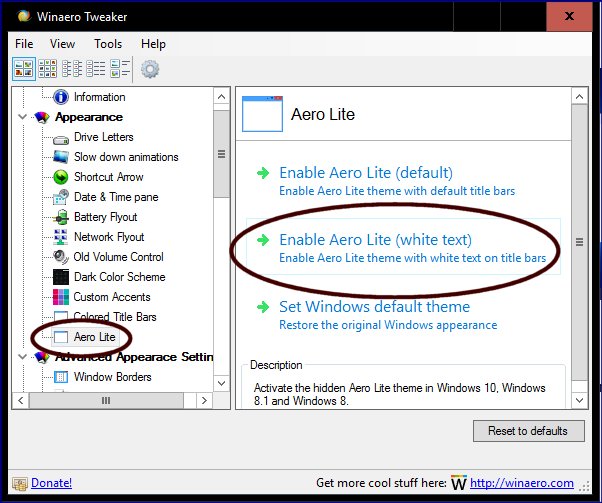Click tree panel vertical scrollbar thumb

(x=222, y=154)
